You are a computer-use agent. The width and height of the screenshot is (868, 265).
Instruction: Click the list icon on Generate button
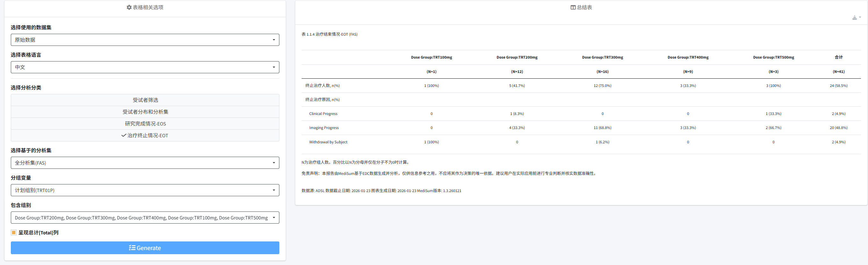(x=132, y=248)
